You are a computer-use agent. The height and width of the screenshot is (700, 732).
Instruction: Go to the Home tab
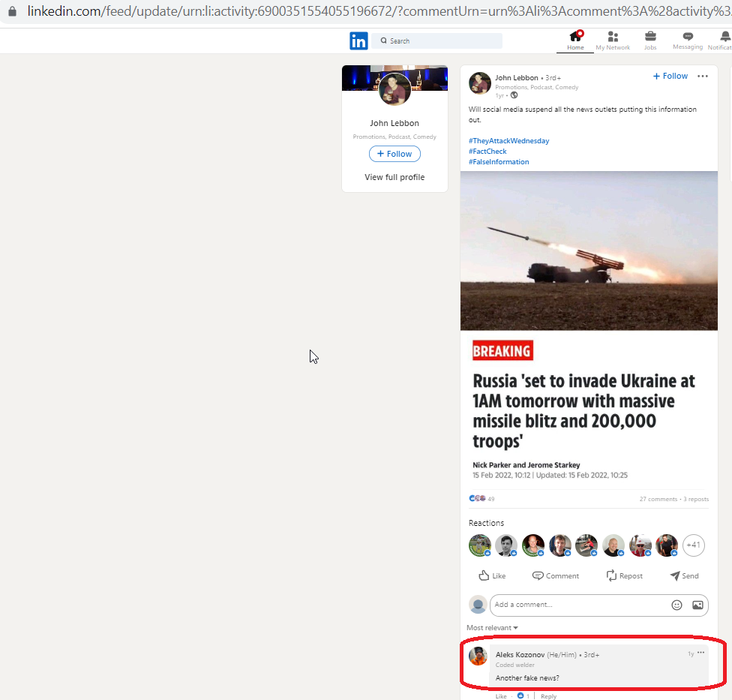click(575, 41)
